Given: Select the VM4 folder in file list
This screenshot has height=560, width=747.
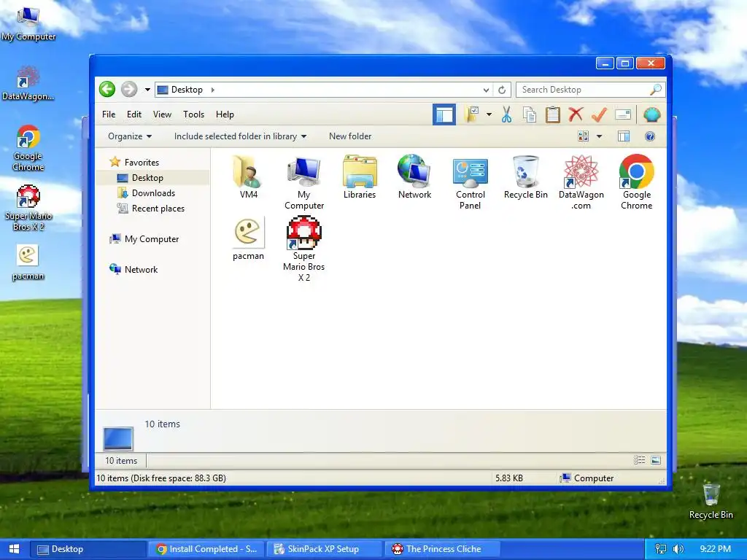Looking at the screenshot, I should coord(248,176).
